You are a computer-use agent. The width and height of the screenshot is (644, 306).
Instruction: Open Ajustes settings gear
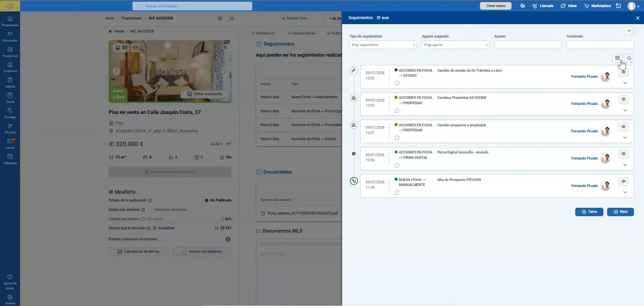pos(10,299)
